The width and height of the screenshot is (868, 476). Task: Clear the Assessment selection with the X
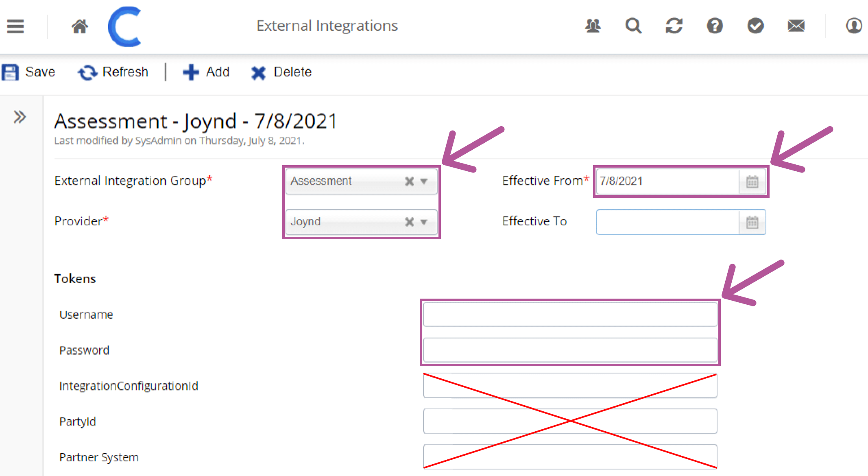(x=410, y=181)
